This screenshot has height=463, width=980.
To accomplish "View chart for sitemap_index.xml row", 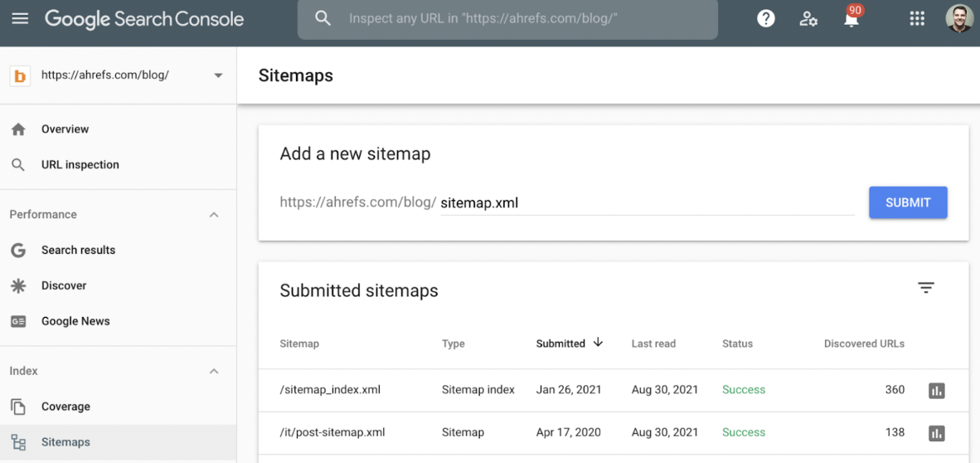I will [937, 390].
